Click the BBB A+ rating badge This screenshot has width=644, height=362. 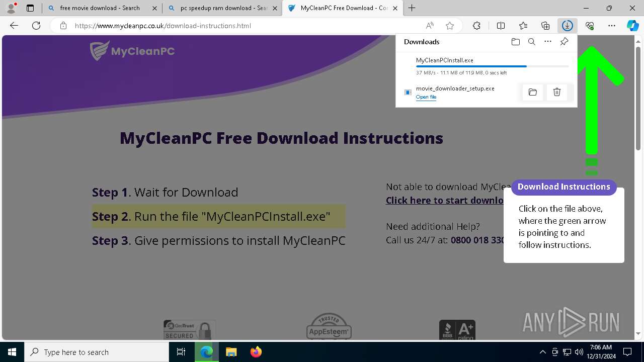457,330
